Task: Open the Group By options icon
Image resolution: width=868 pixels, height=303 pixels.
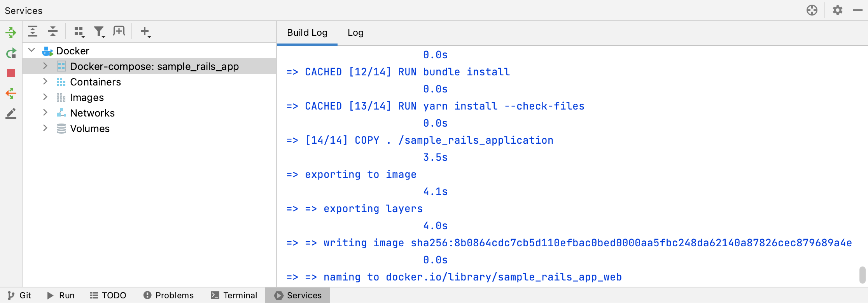Action: click(79, 32)
